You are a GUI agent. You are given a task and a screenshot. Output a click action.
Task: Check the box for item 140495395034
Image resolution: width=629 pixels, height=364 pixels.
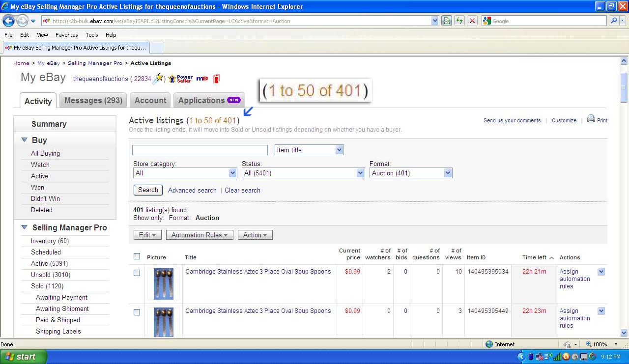click(x=137, y=273)
